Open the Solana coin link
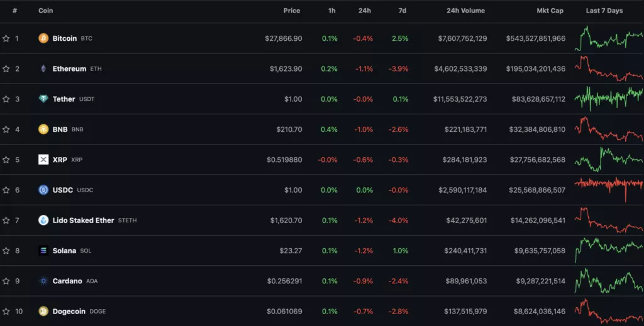This screenshot has height=326, width=644. click(x=64, y=251)
